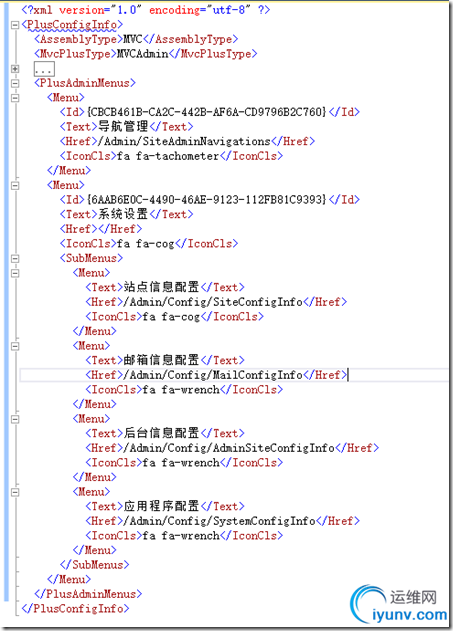Click the Text line 后台信息配置
The image size is (453, 631).
(165, 433)
